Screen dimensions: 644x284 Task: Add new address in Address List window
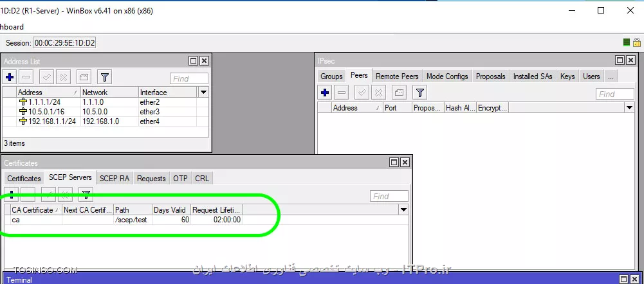10,76
